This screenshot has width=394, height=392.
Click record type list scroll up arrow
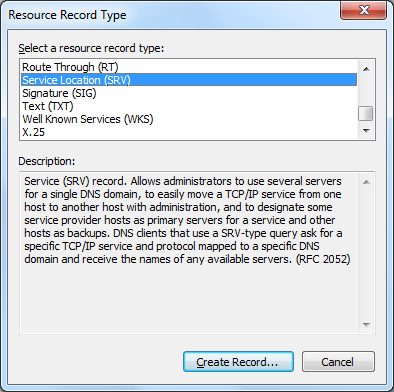point(366,69)
